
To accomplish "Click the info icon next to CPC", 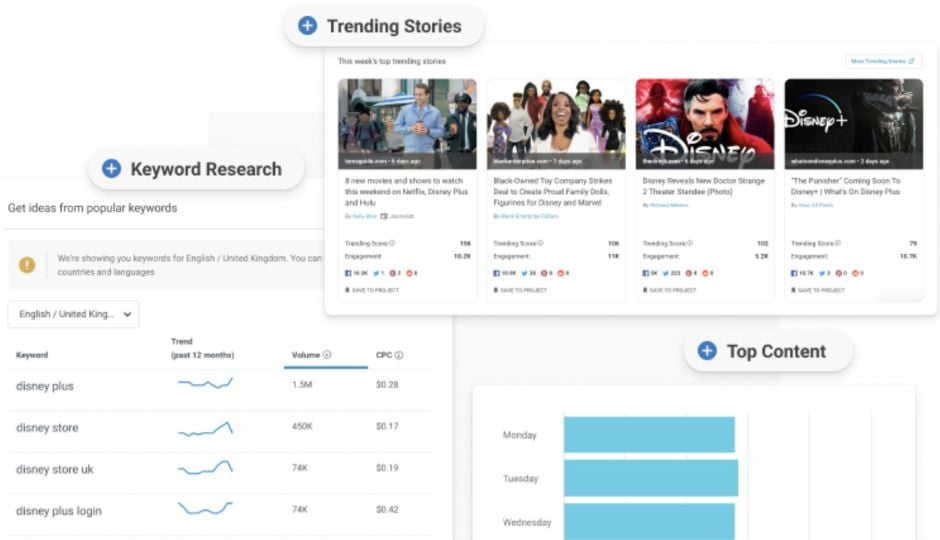I will [399, 355].
